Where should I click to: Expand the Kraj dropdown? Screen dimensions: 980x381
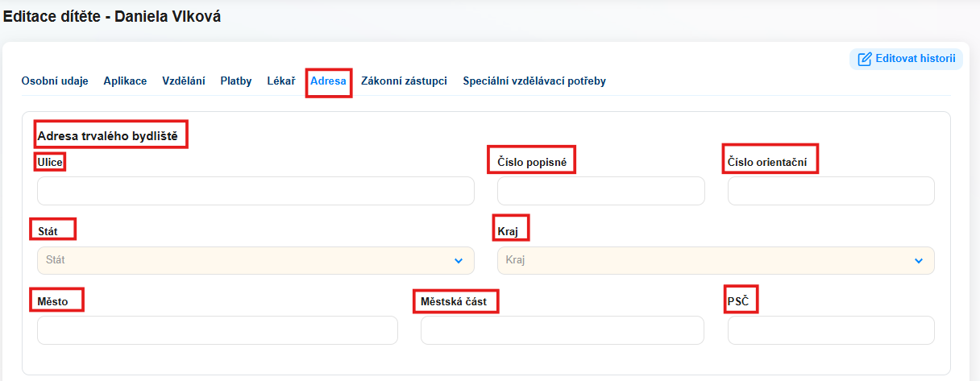point(716,260)
